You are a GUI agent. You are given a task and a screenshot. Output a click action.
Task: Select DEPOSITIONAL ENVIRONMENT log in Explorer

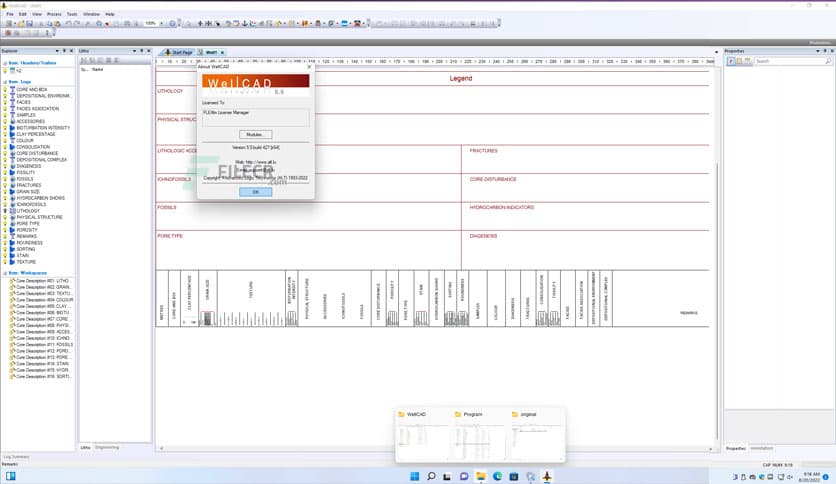click(43, 96)
